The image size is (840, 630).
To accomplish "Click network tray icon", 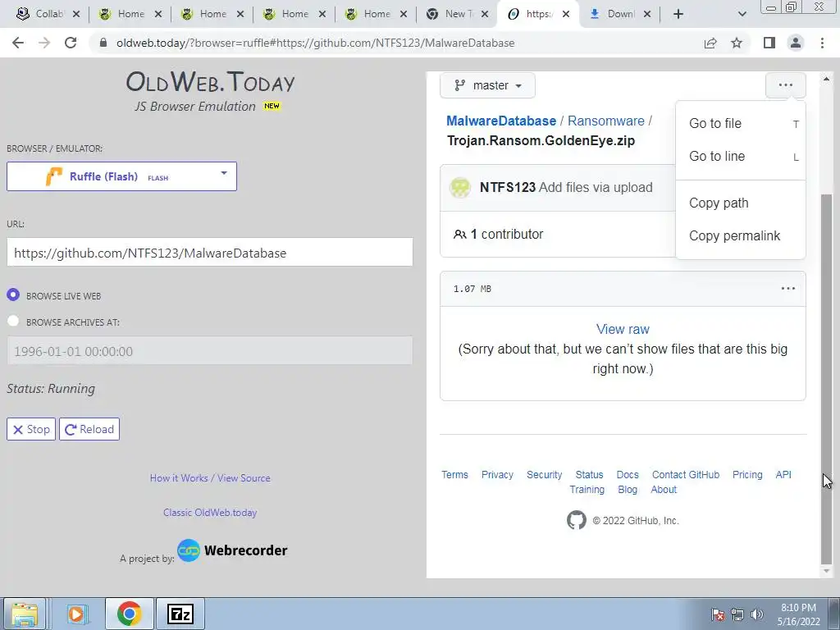I will [737, 614].
